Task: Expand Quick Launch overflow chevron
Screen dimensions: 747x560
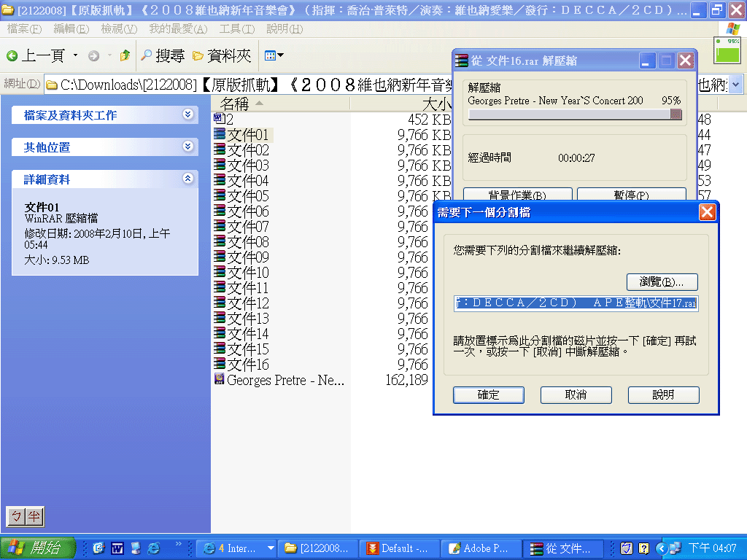Action: click(x=178, y=543)
